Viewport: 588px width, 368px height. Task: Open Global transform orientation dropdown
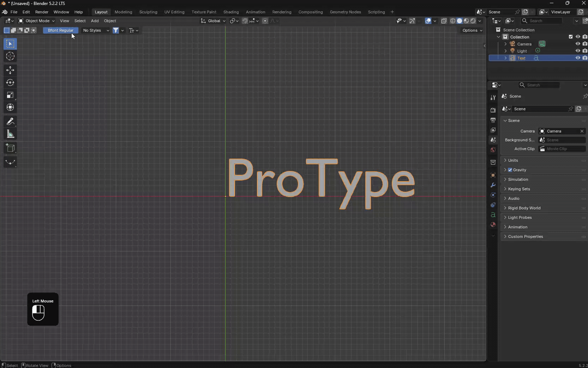(x=213, y=21)
